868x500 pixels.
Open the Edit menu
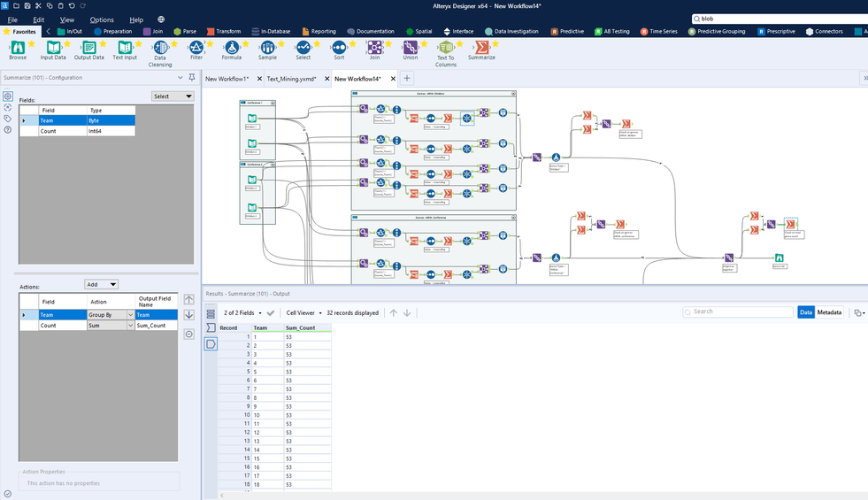[x=38, y=19]
